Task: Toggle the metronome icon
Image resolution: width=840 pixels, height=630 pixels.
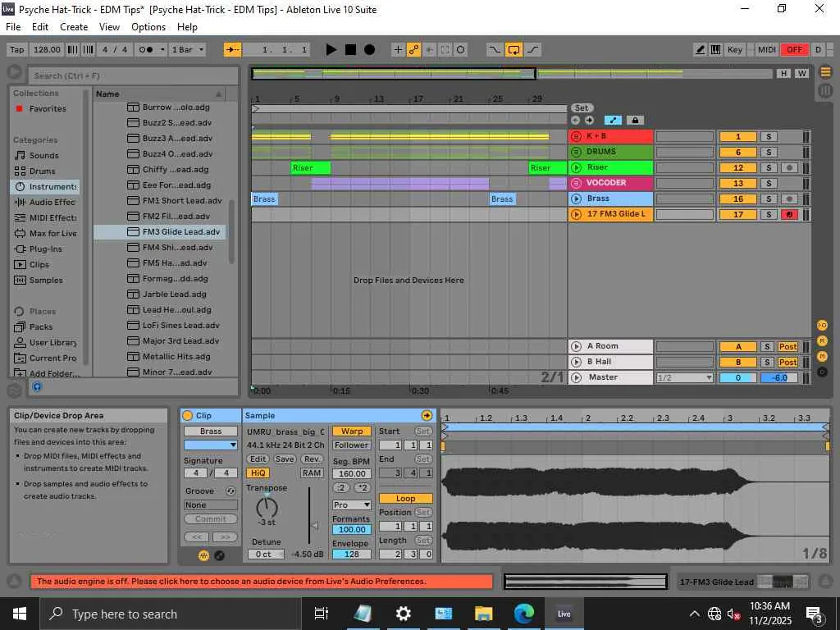Action: (145, 50)
